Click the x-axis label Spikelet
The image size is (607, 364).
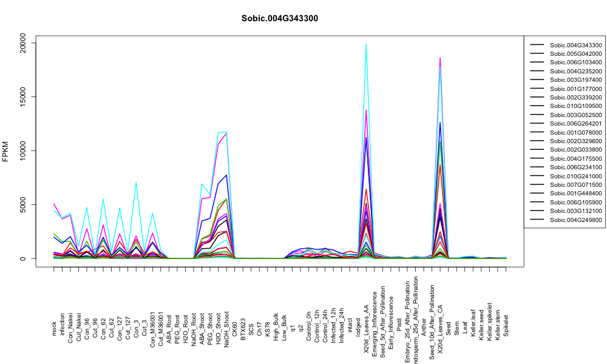coord(506,325)
